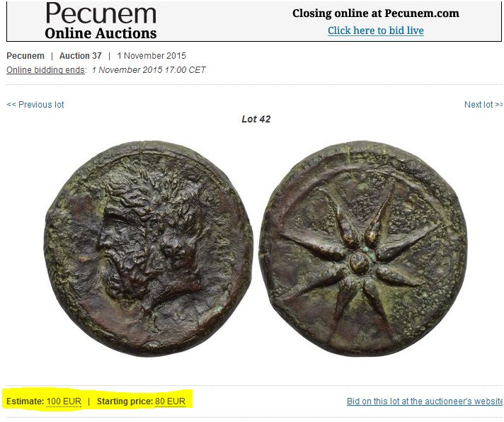Click the 'Estimate:' label
The width and height of the screenshot is (504, 422).
pos(25,401)
